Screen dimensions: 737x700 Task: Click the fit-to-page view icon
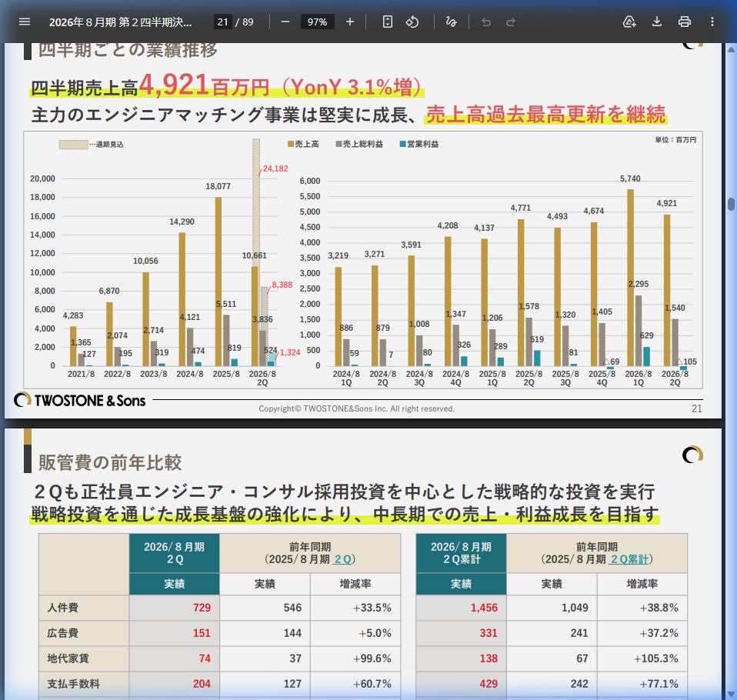pyautogui.click(x=387, y=22)
